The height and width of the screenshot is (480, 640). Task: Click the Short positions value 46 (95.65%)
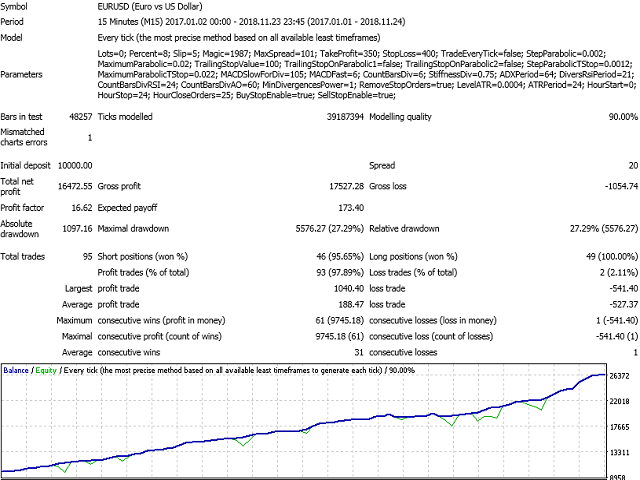click(340, 257)
